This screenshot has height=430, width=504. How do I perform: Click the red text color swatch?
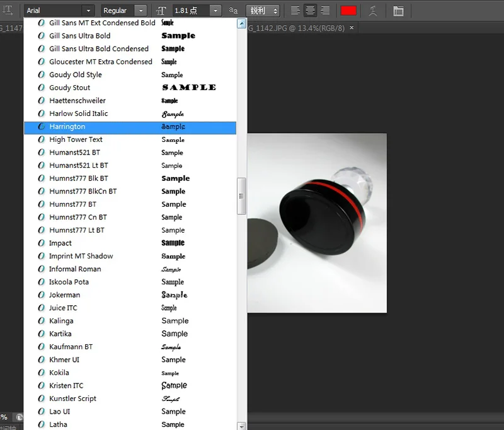point(348,11)
